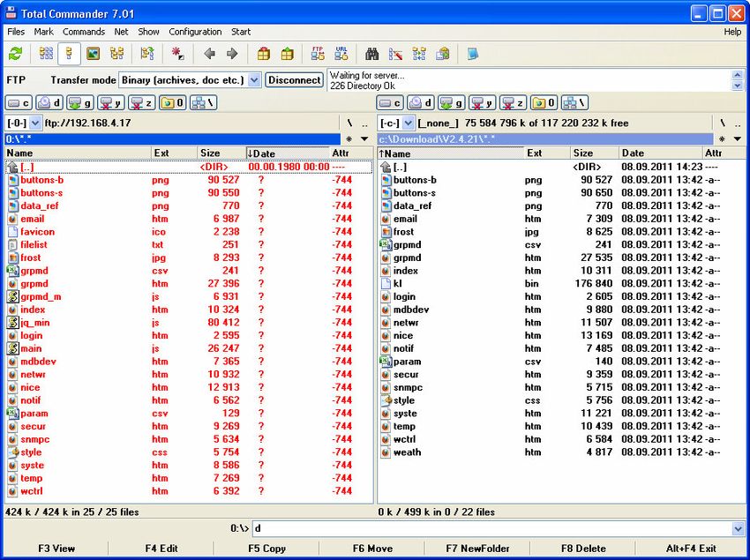Switch to brief file view icon
This screenshot has width=750, height=560.
[x=46, y=54]
